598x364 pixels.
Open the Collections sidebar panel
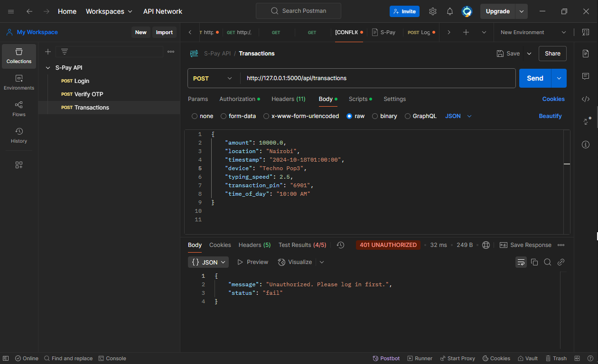[x=19, y=56]
